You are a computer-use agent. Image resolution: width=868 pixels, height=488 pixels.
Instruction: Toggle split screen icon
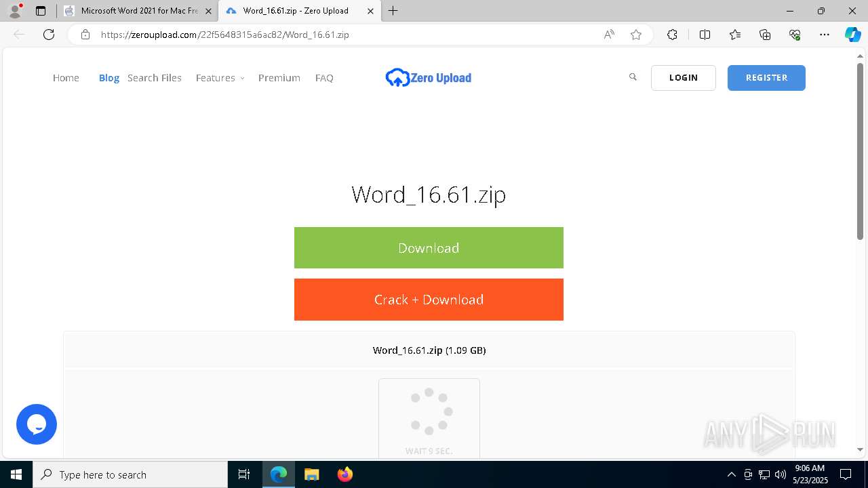click(705, 35)
